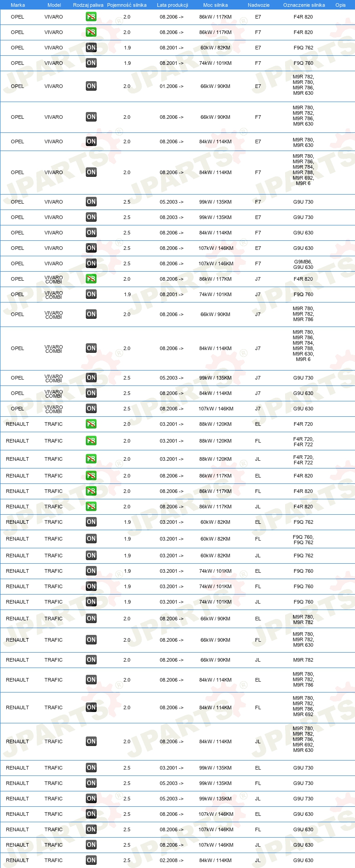Screen dimensions: 355x868
Task: Click the 'F9Q 760, F9Q 762' engine code cell
Action: [x=303, y=540]
